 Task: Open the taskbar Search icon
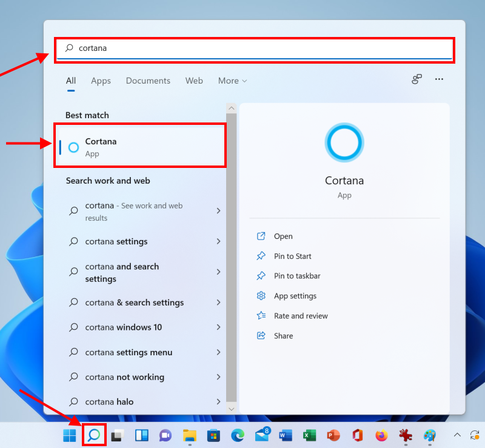click(x=94, y=435)
